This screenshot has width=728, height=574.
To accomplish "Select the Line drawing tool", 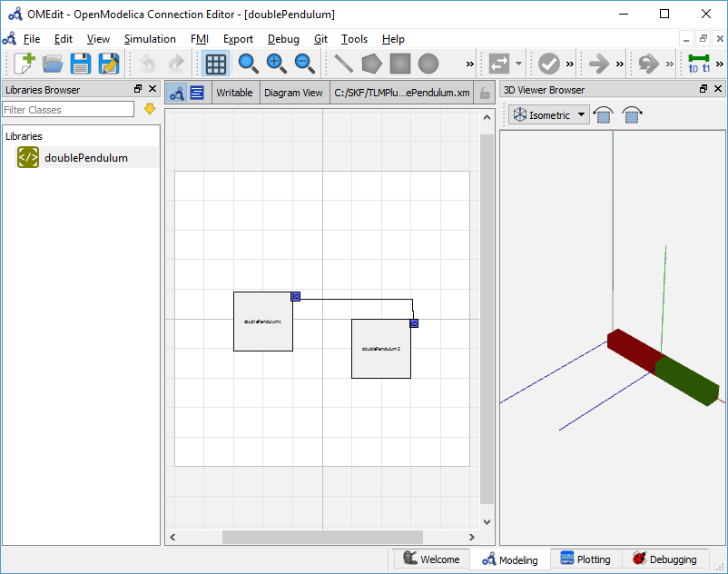I will pos(344,64).
